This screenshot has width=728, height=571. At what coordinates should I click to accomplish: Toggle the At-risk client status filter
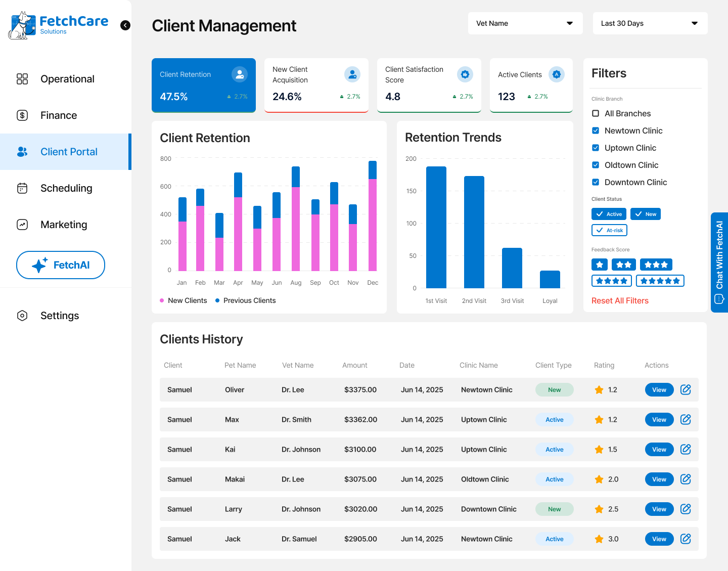[x=609, y=230]
